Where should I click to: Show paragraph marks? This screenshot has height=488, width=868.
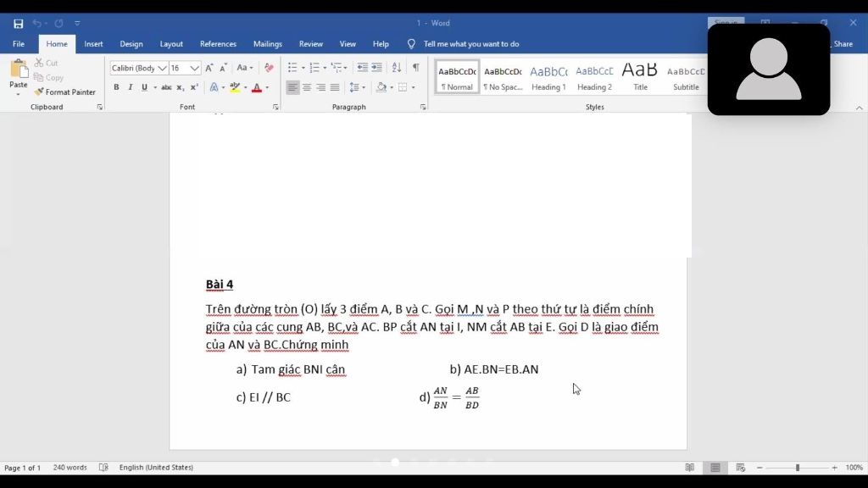click(415, 68)
